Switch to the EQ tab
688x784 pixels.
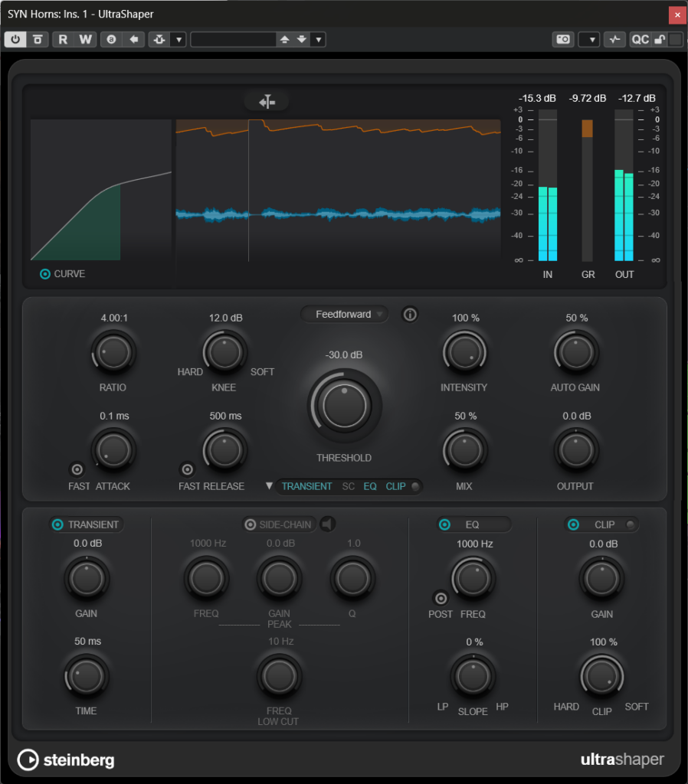(x=369, y=486)
